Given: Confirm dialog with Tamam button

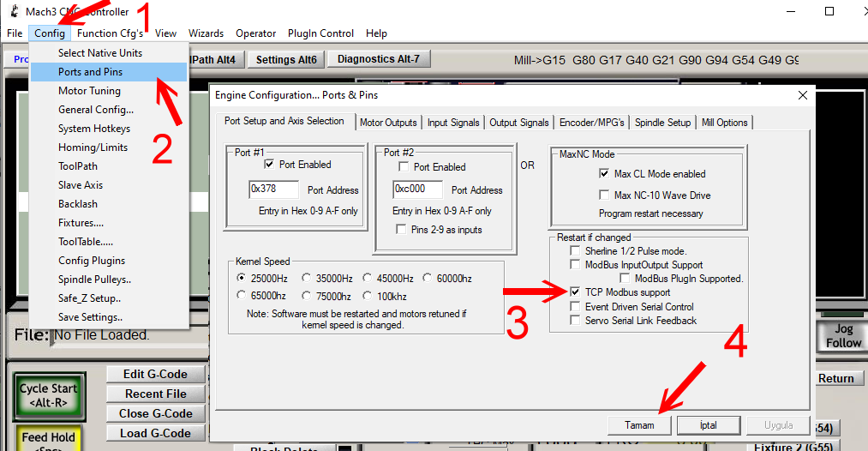Looking at the screenshot, I should [x=639, y=425].
